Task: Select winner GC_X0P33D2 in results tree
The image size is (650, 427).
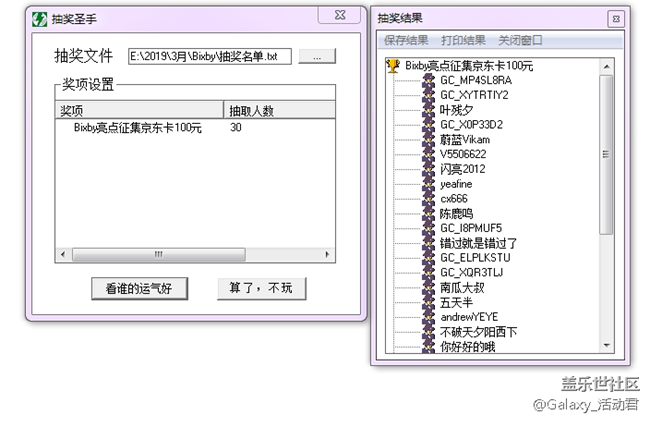Action: point(471,125)
